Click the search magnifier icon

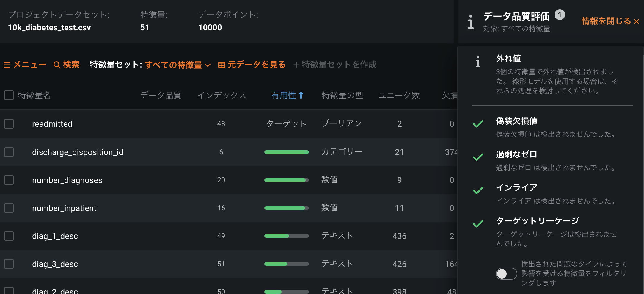coord(57,65)
